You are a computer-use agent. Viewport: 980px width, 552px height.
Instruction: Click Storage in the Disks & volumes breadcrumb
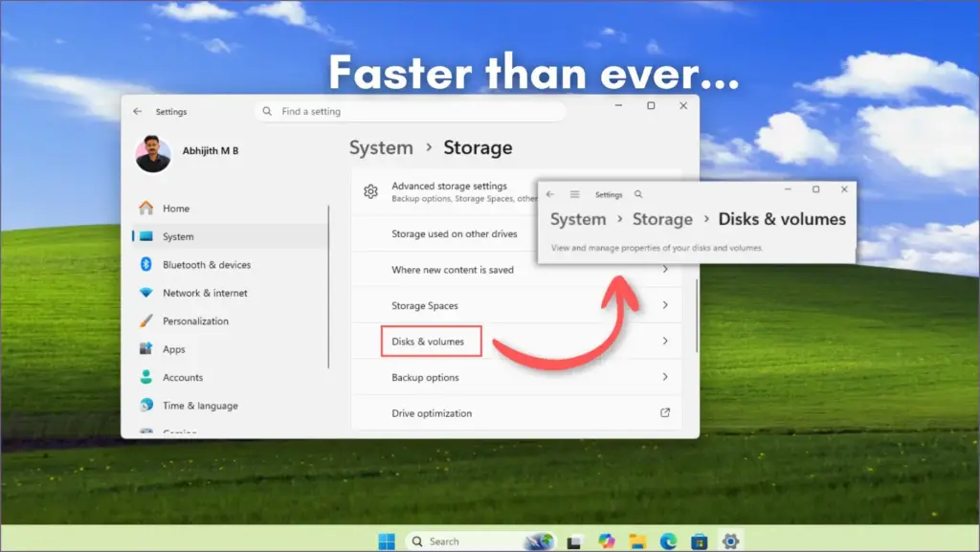pos(662,219)
